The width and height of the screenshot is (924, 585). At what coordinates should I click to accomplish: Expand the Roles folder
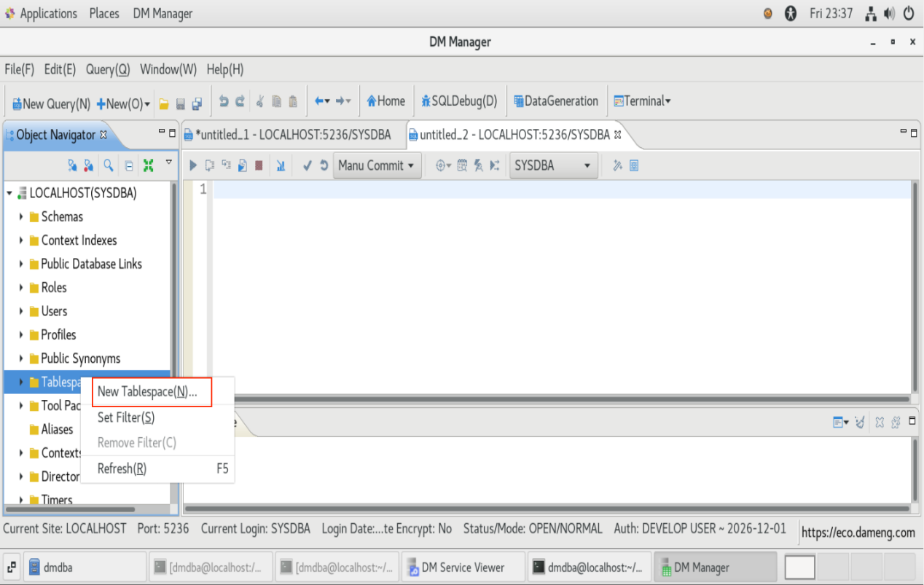21,288
